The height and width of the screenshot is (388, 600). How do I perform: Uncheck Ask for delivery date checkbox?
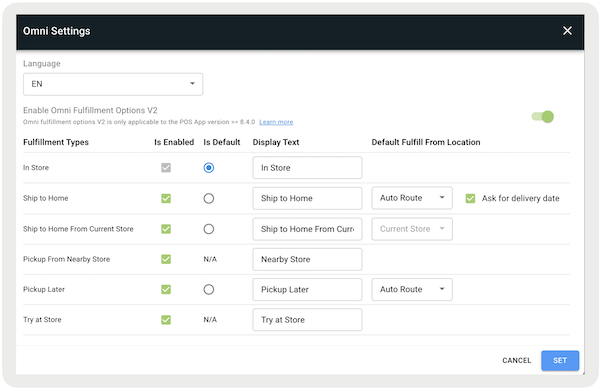[470, 198]
